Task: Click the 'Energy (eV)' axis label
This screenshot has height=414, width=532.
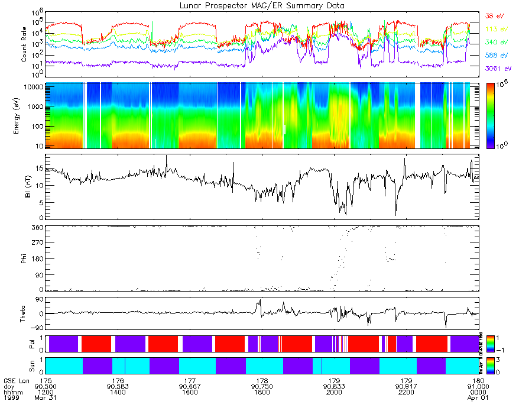Action: (17, 116)
